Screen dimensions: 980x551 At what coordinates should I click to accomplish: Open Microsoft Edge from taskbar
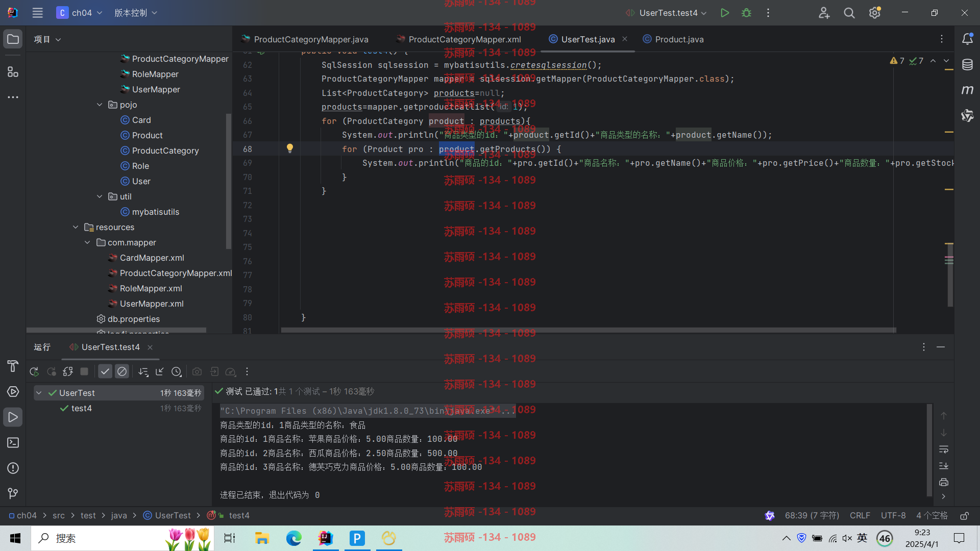coord(293,538)
